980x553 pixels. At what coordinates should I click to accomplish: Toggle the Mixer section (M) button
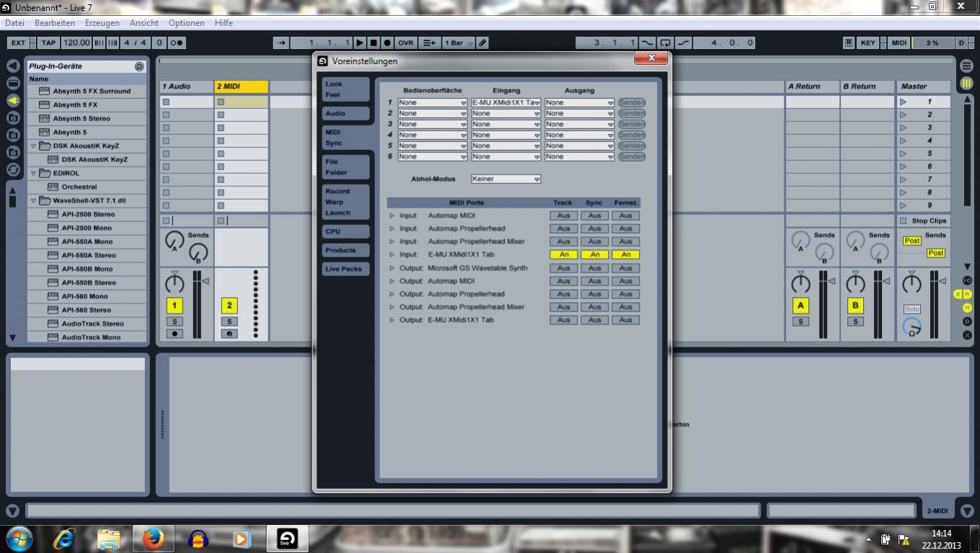(x=967, y=308)
